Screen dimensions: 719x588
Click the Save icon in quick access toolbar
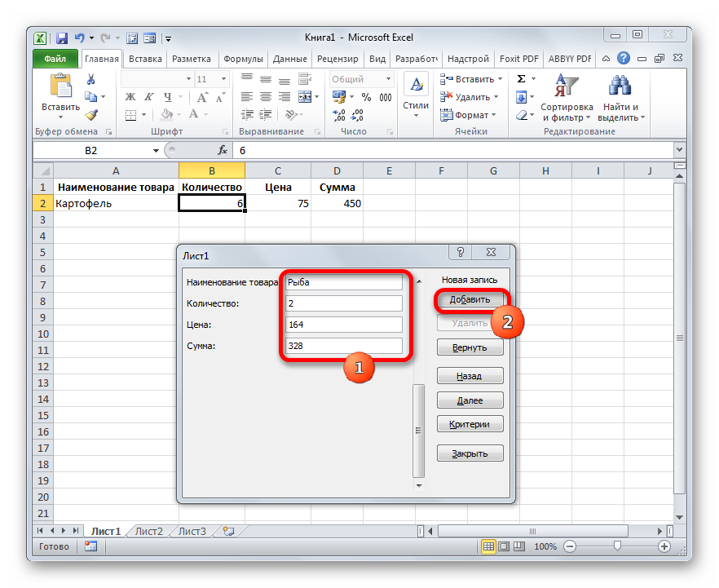tap(62, 38)
